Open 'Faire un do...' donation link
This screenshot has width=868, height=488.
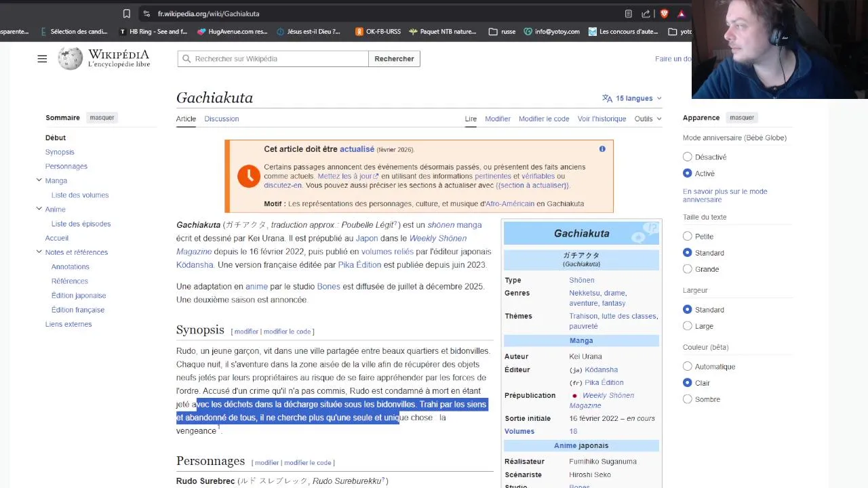673,59
